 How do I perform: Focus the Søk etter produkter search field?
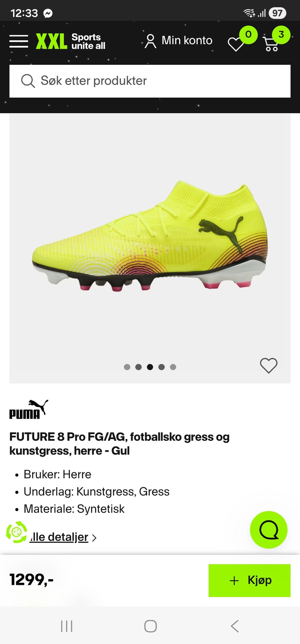(150, 81)
